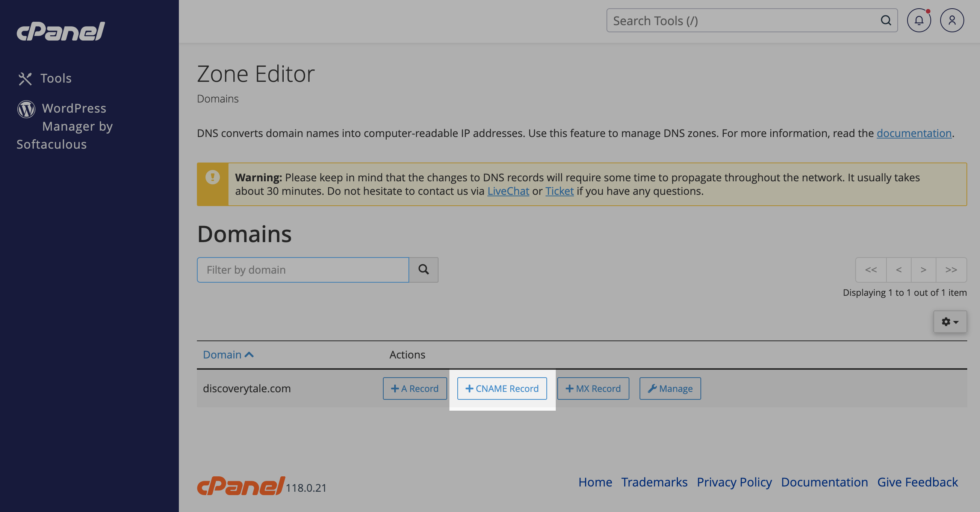Open Tools from the sidebar

click(x=56, y=78)
